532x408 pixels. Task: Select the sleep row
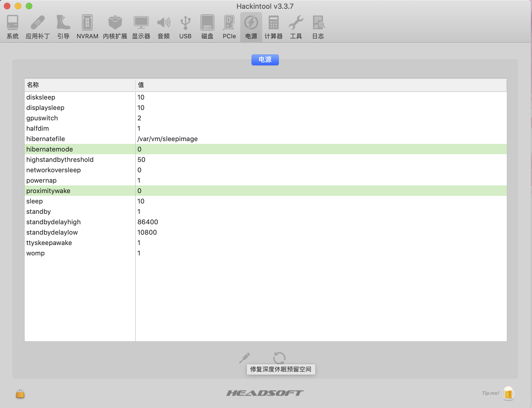[x=265, y=201]
